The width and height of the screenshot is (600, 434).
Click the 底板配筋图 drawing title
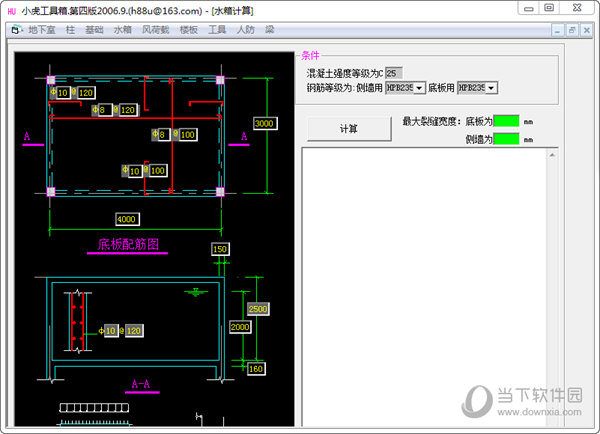point(128,244)
